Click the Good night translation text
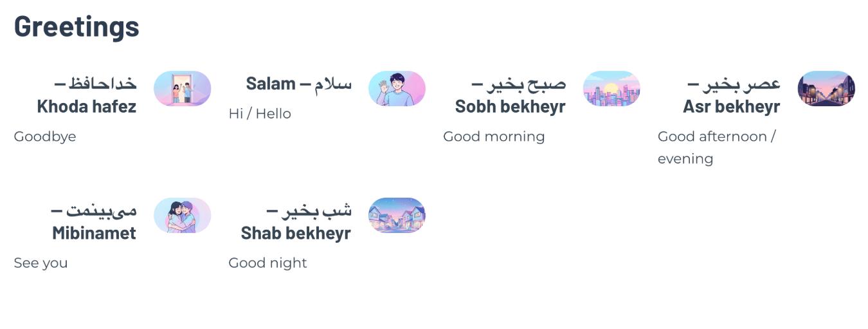The width and height of the screenshot is (868, 329). point(267,263)
